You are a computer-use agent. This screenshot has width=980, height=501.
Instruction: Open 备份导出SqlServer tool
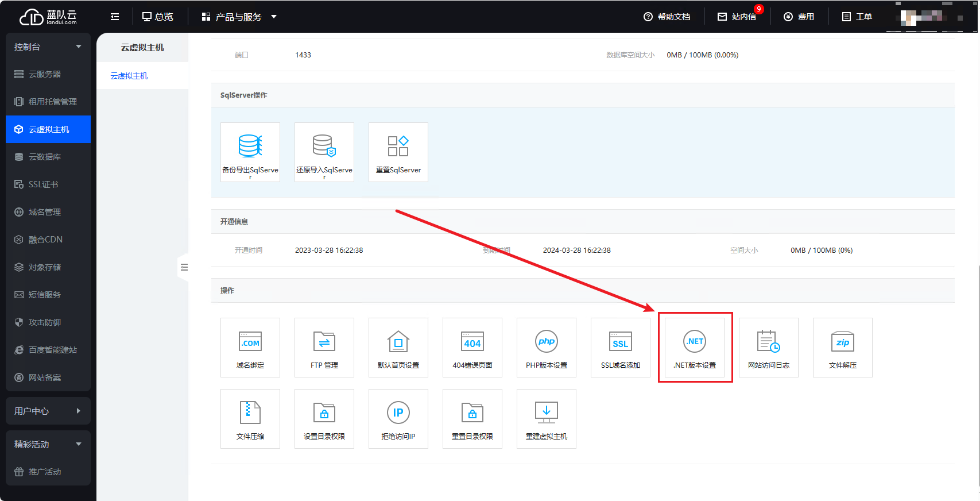250,152
